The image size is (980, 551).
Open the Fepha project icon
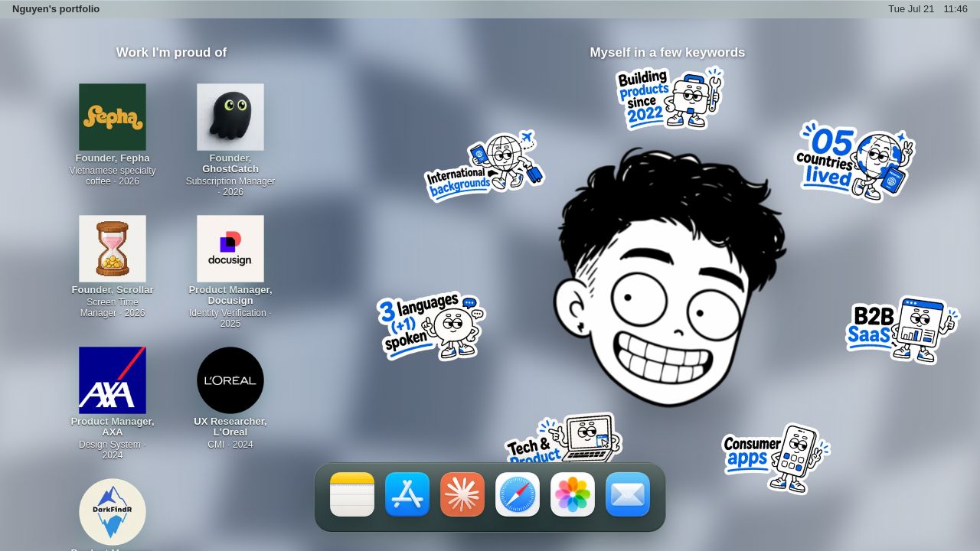113,117
